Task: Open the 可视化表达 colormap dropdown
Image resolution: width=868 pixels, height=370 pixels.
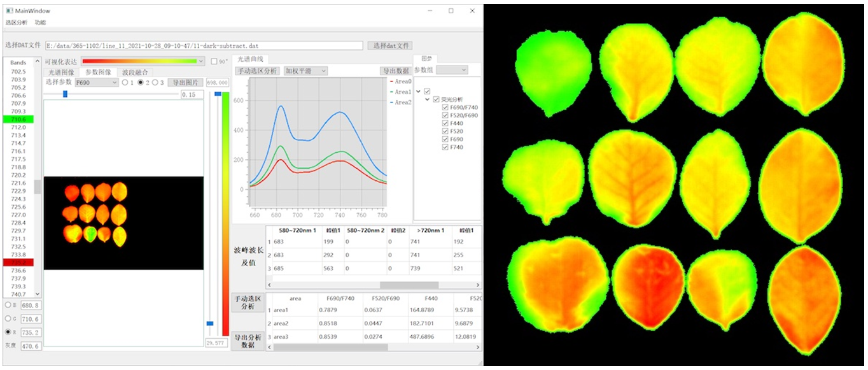Action: (x=143, y=62)
